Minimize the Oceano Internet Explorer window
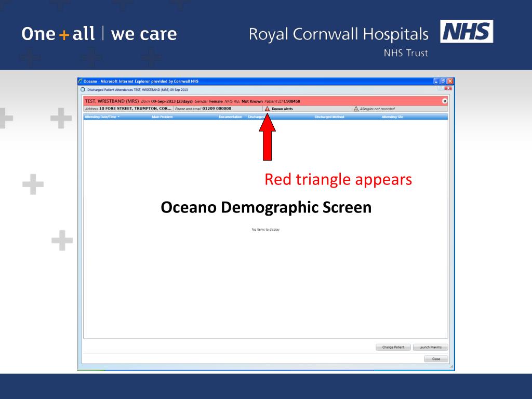This screenshot has width=532, height=399. click(x=436, y=81)
